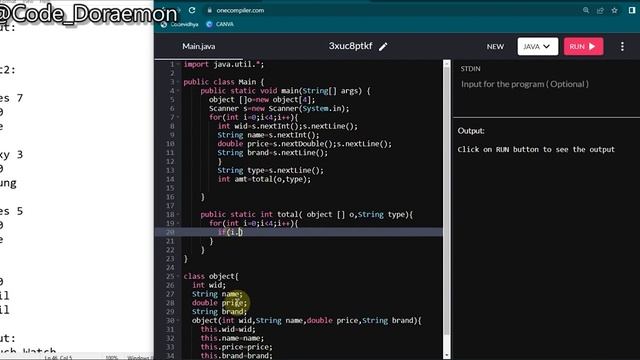
Task: Open the first bookmark beside CANVA
Action: [x=180, y=24]
